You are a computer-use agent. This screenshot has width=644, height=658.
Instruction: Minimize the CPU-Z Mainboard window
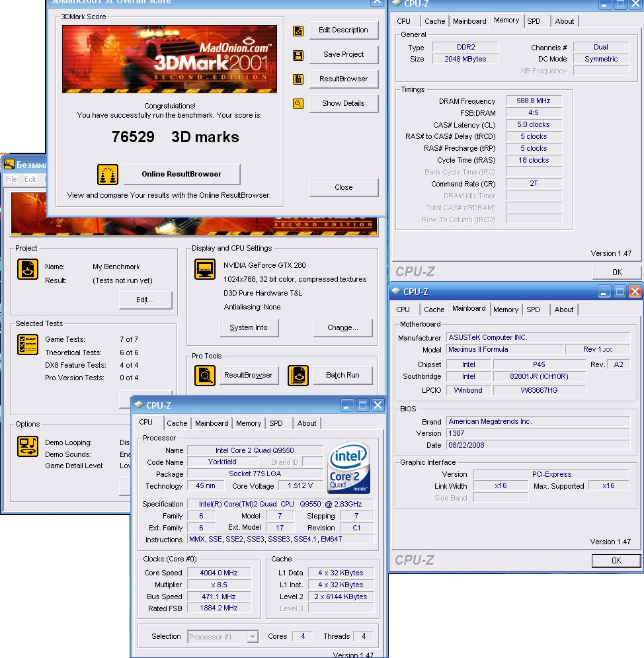(603, 291)
